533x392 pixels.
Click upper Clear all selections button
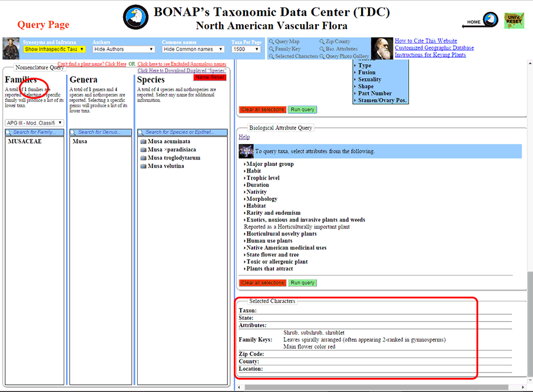[x=263, y=109]
